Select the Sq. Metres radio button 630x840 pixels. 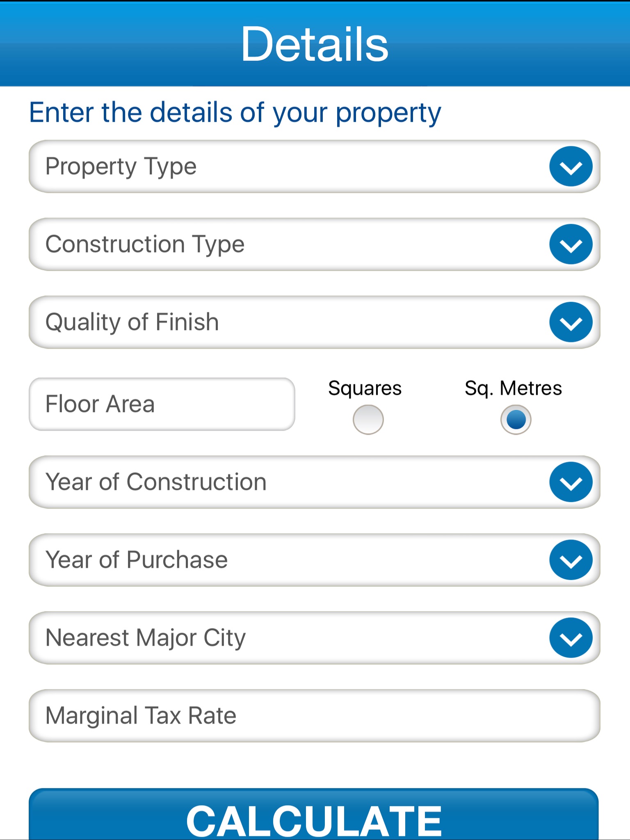click(516, 420)
